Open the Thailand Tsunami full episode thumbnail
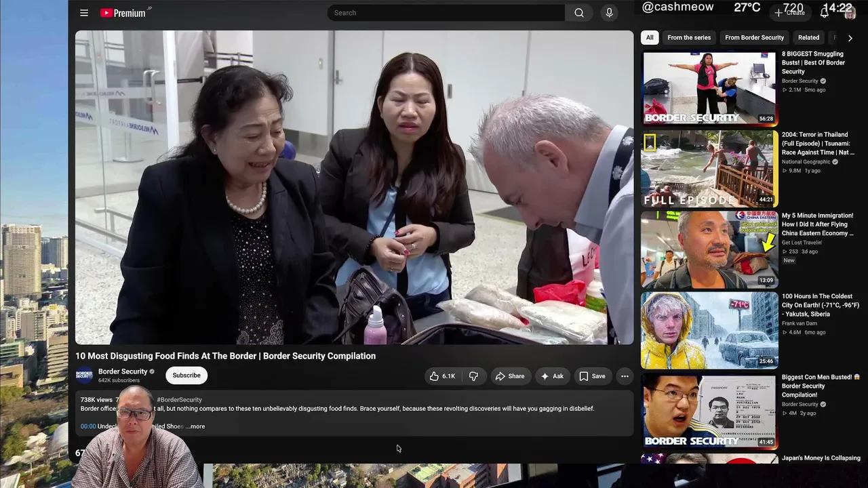868x488 pixels. (x=709, y=169)
